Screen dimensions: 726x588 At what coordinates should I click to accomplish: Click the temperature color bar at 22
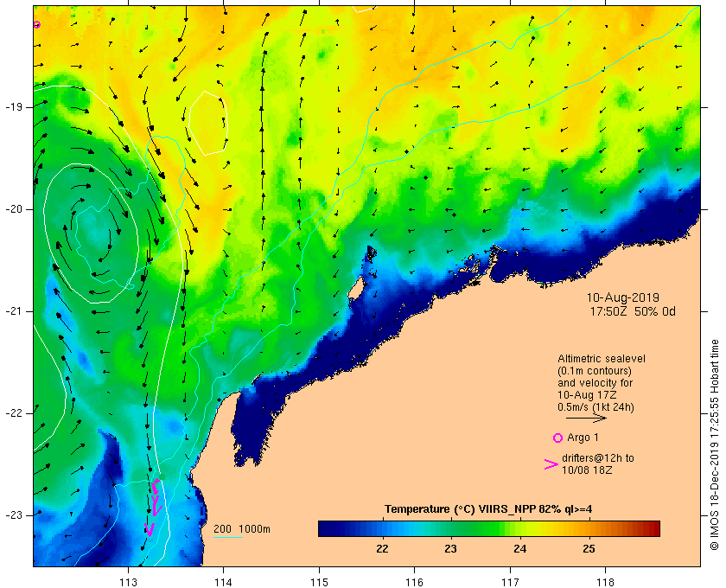click(x=382, y=528)
